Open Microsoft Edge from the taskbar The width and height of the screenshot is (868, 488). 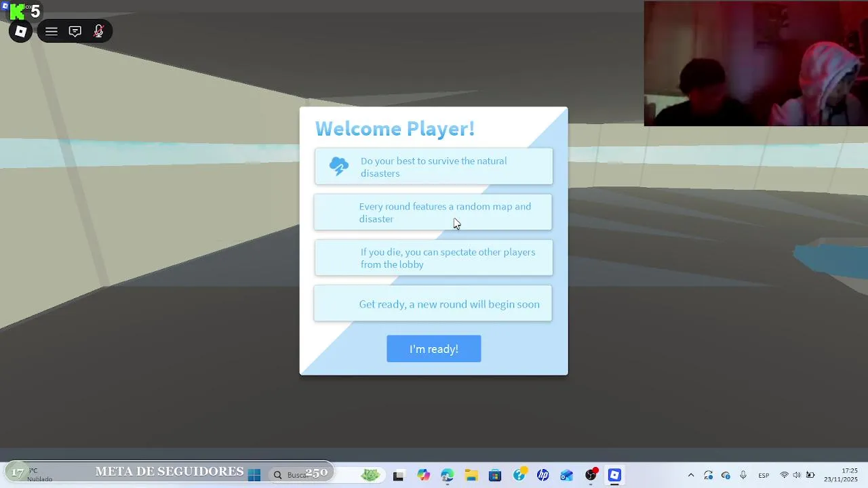tap(448, 475)
